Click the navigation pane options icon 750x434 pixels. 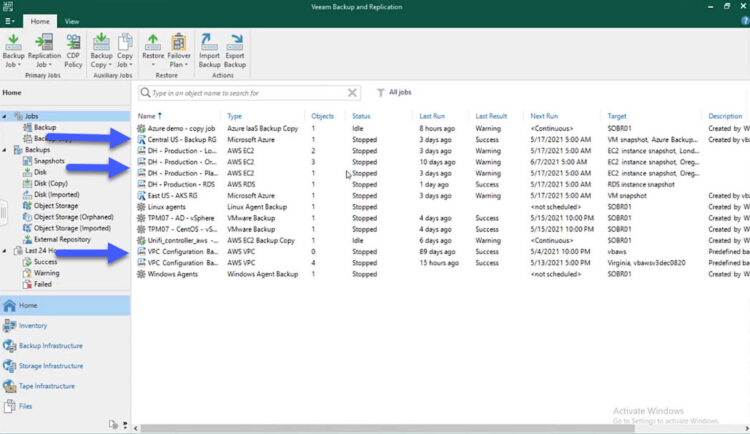click(x=113, y=424)
